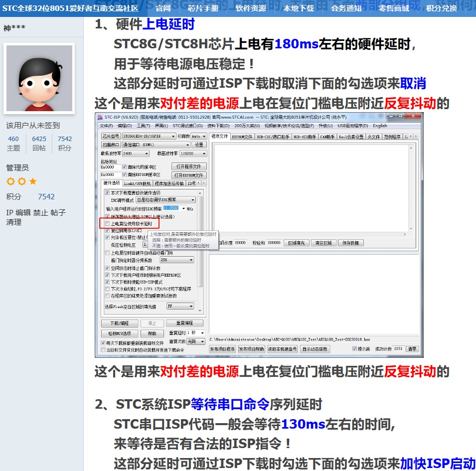Viewport: 476px width, 471px height.
Task: Switch to CAN助手 tab
Action: [327, 137]
